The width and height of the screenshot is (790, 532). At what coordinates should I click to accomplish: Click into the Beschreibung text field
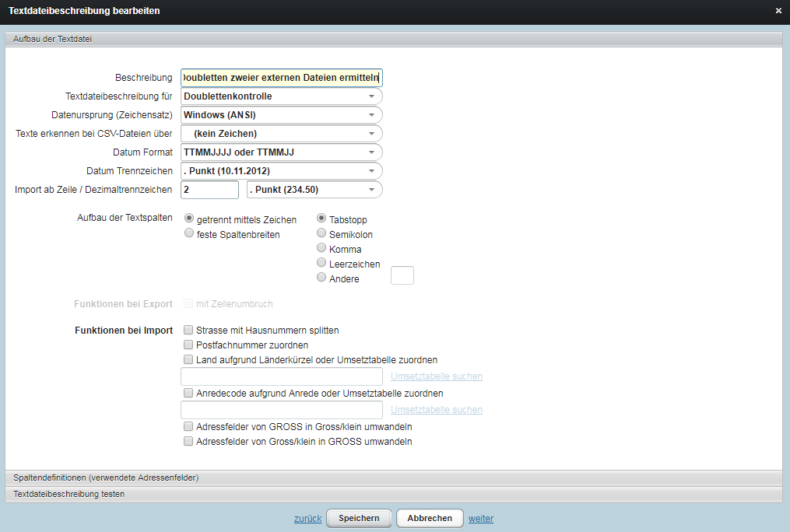tap(280, 78)
